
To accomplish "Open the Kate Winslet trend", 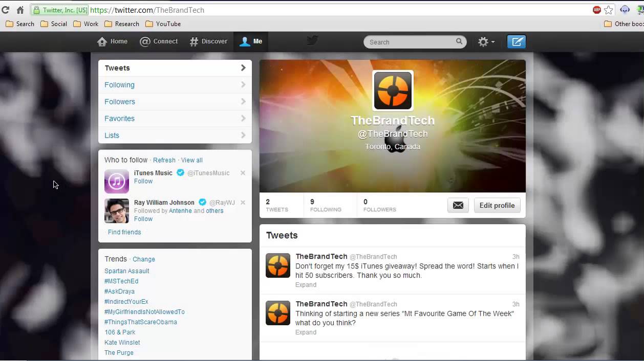I will 122,343.
